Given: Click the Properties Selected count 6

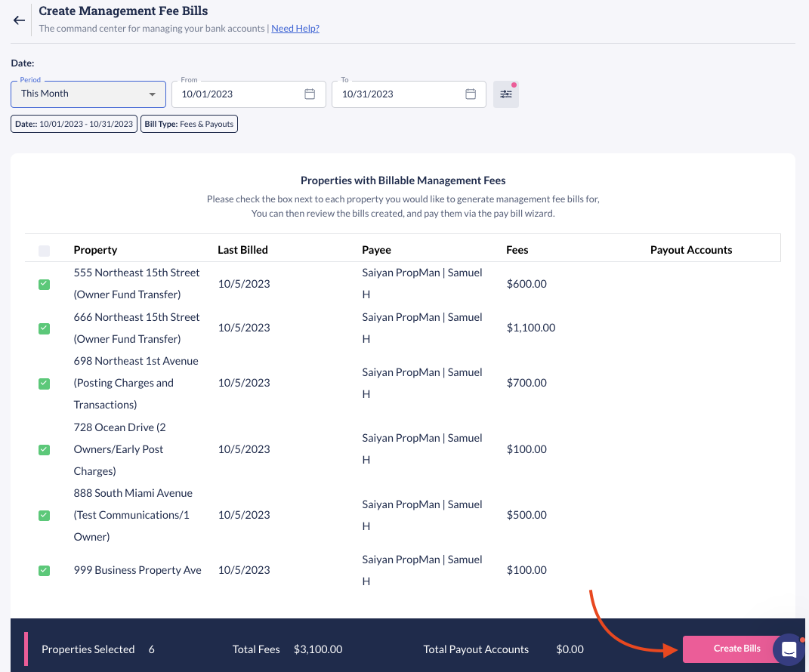Looking at the screenshot, I should click(151, 649).
